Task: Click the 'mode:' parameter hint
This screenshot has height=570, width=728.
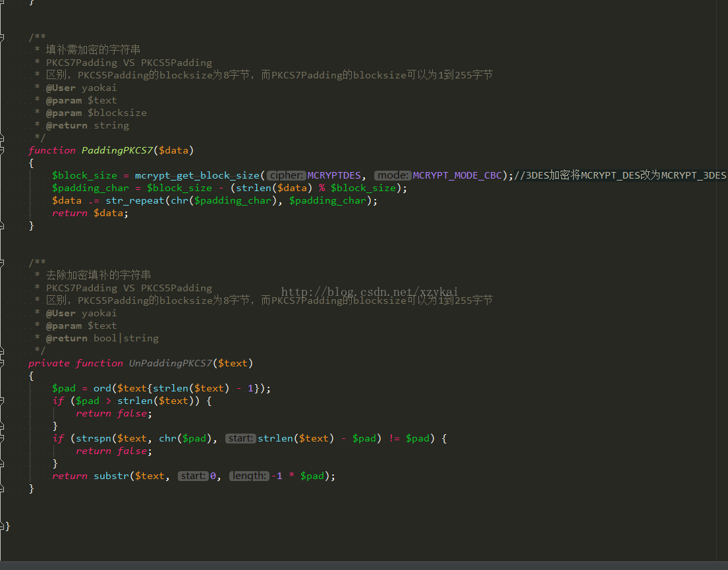Action: point(392,175)
